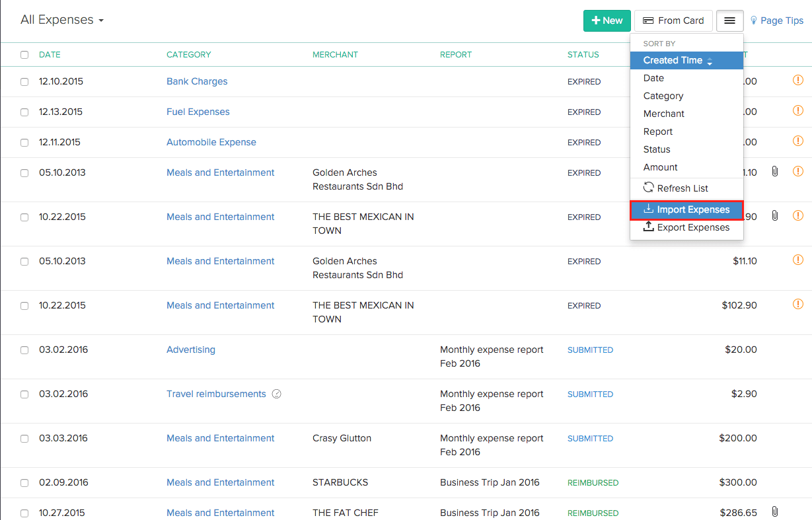Sort by Merchant in the menu
Screen dimensions: 812x520
663,114
